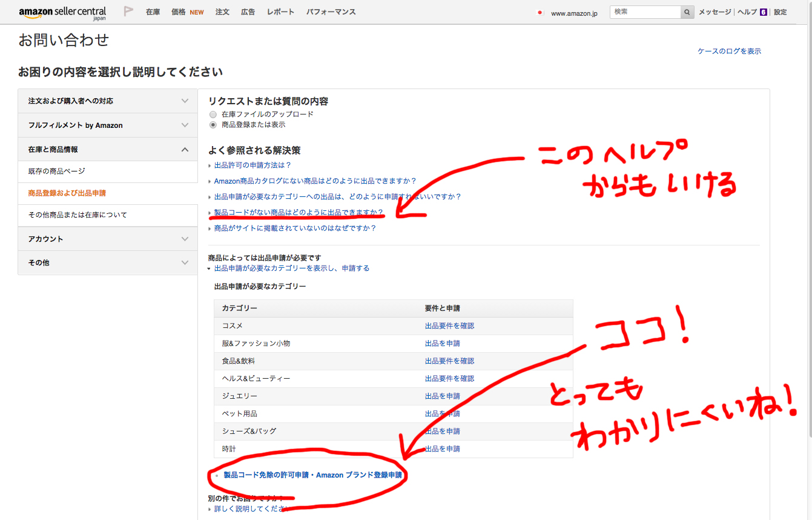Click the ジュエリー category cell
Screen dimensions: 812x520
239,396
